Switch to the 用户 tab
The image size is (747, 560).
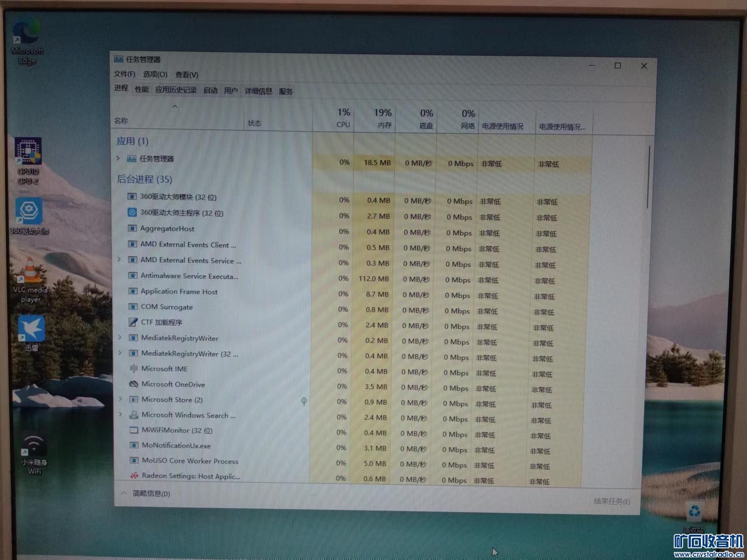231,91
